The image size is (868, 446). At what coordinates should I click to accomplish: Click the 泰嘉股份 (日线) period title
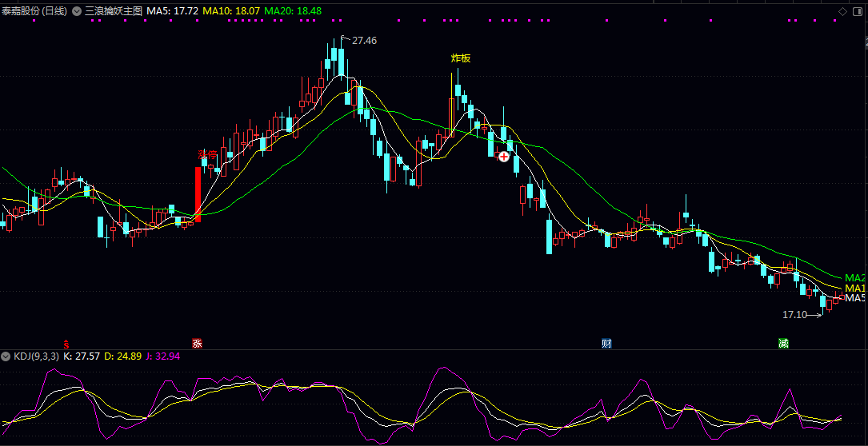click(34, 11)
